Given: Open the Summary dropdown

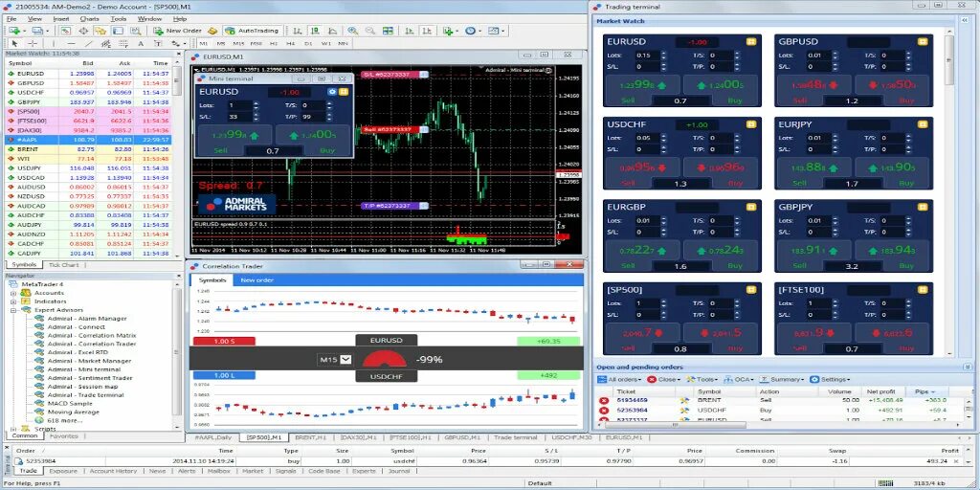Looking at the screenshot, I should pos(781,379).
